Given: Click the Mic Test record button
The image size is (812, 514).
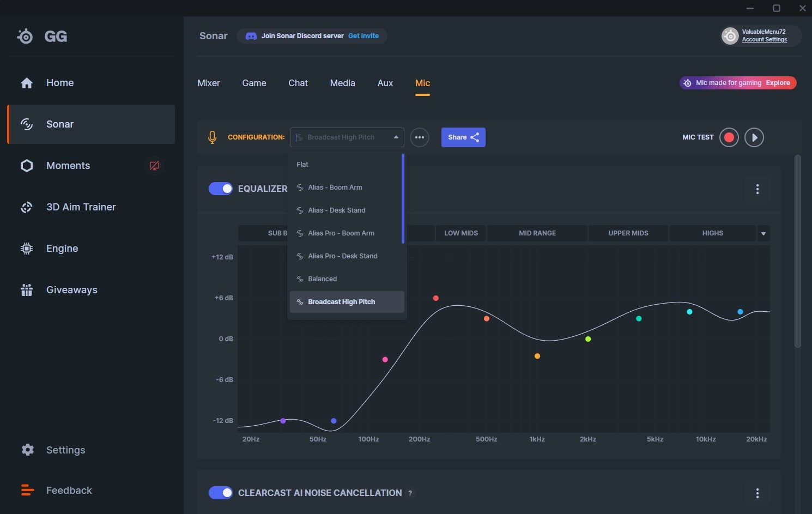Looking at the screenshot, I should pos(729,137).
